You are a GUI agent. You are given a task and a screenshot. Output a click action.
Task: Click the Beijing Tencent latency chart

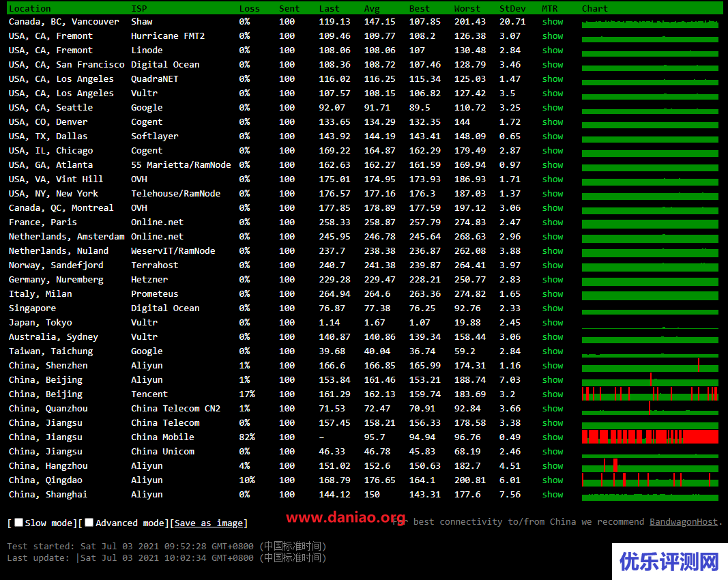pos(650,394)
